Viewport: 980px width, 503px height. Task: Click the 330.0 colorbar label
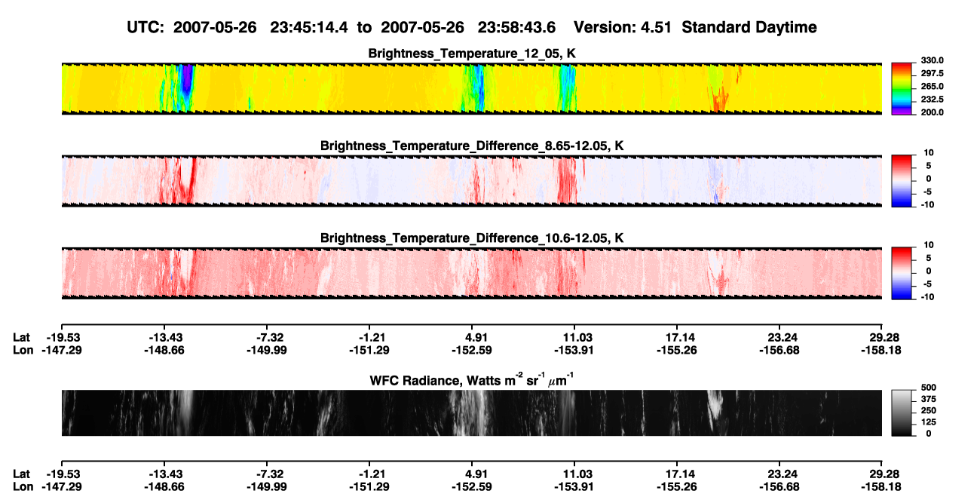pos(932,60)
